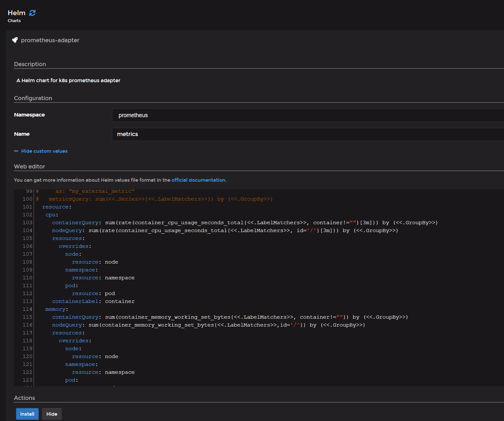Collapse custom values with Hide custom values

41,151
